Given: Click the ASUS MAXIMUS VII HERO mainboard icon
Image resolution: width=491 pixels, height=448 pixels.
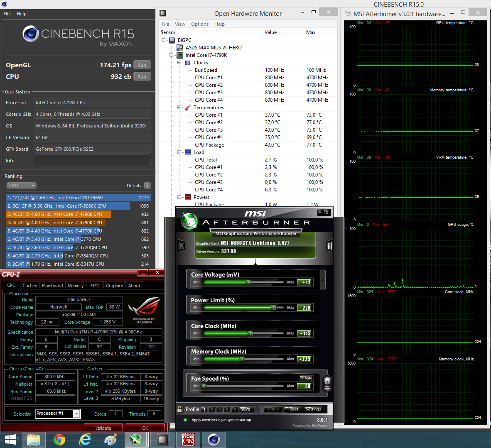Looking at the screenshot, I should click(180, 48).
